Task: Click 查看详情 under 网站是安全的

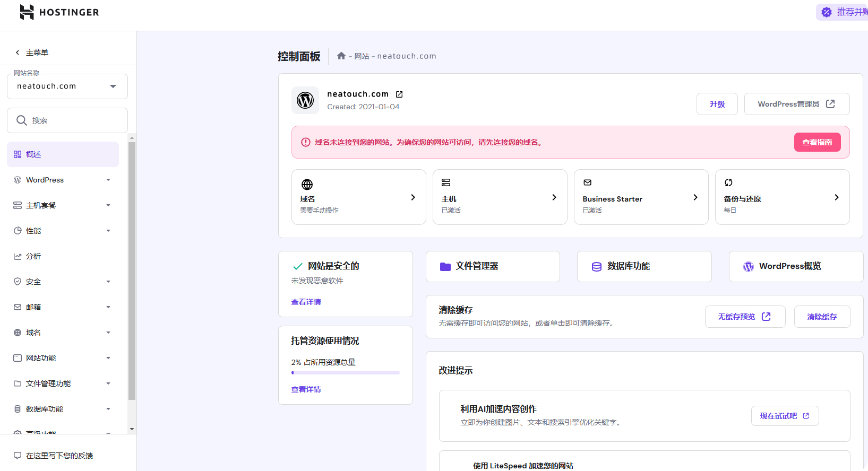Action: click(306, 302)
